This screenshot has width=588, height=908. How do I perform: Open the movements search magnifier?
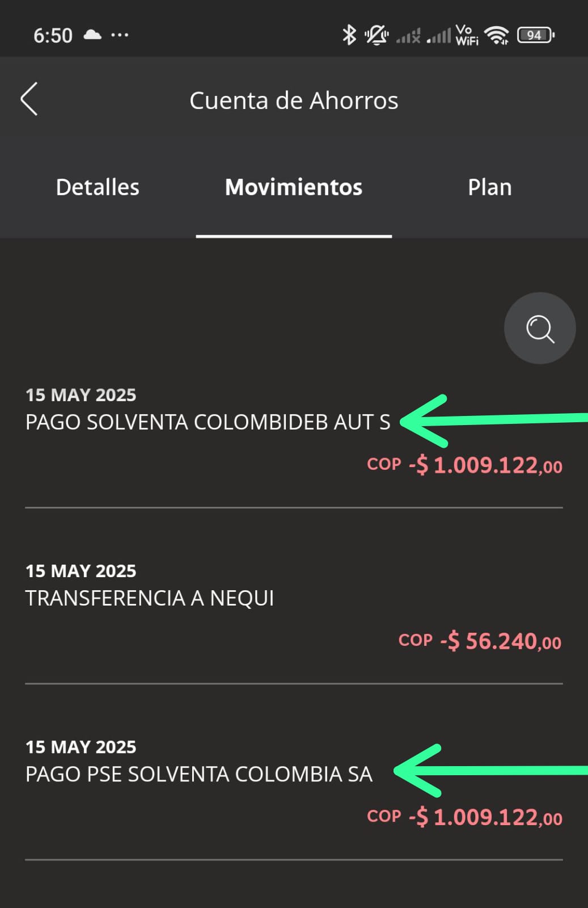click(x=539, y=329)
